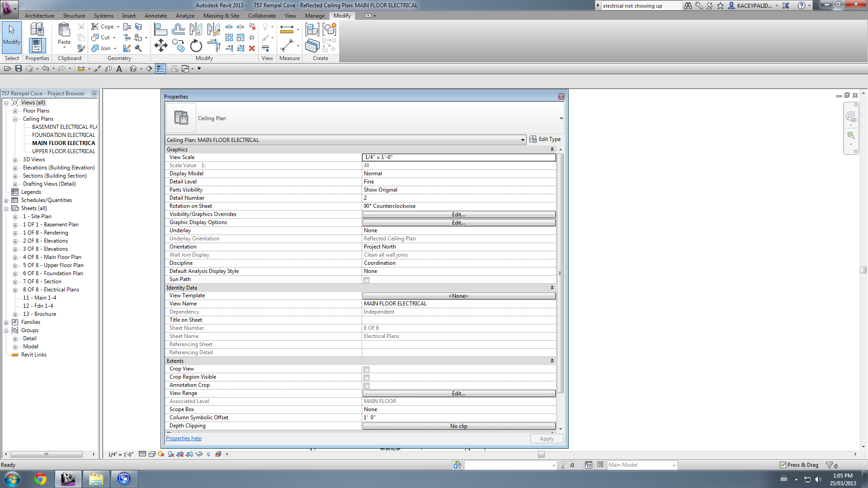Screen dimensions: 868x488
Task: Open Google Chrome from the taskbar
Action: pyautogui.click(x=40, y=479)
